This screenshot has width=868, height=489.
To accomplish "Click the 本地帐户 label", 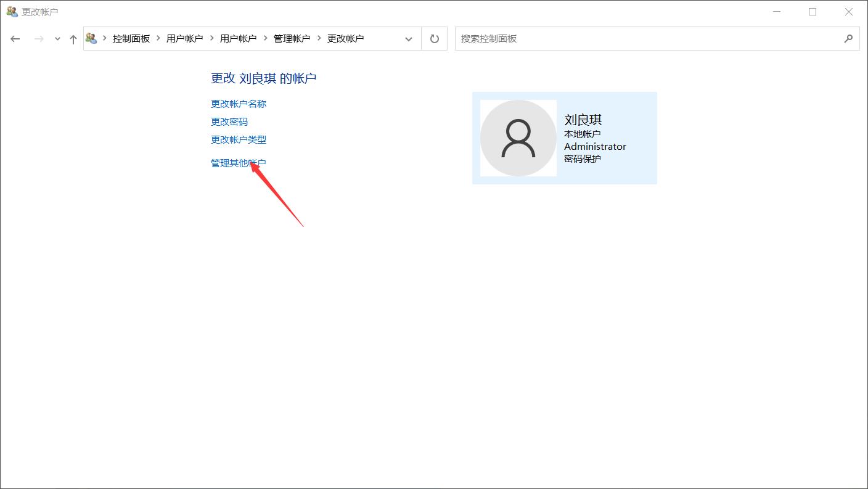I will pyautogui.click(x=583, y=134).
